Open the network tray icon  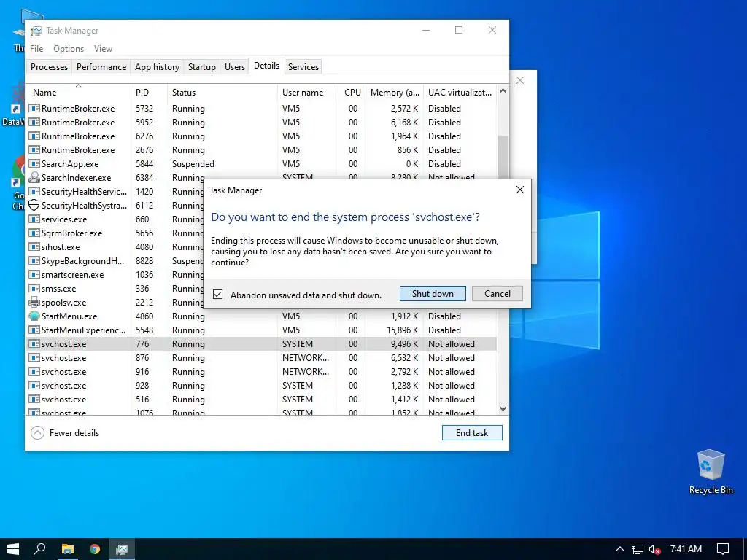(638, 549)
